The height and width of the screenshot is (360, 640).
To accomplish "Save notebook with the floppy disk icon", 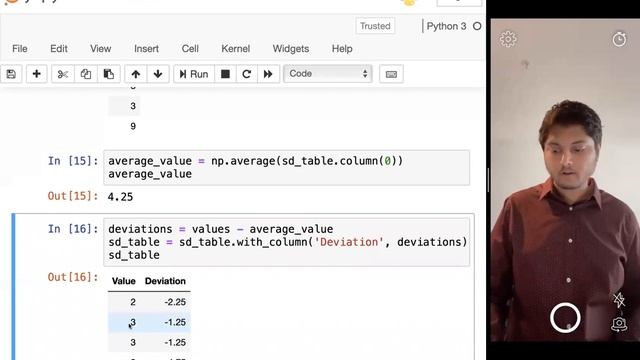I will pyautogui.click(x=11, y=74).
